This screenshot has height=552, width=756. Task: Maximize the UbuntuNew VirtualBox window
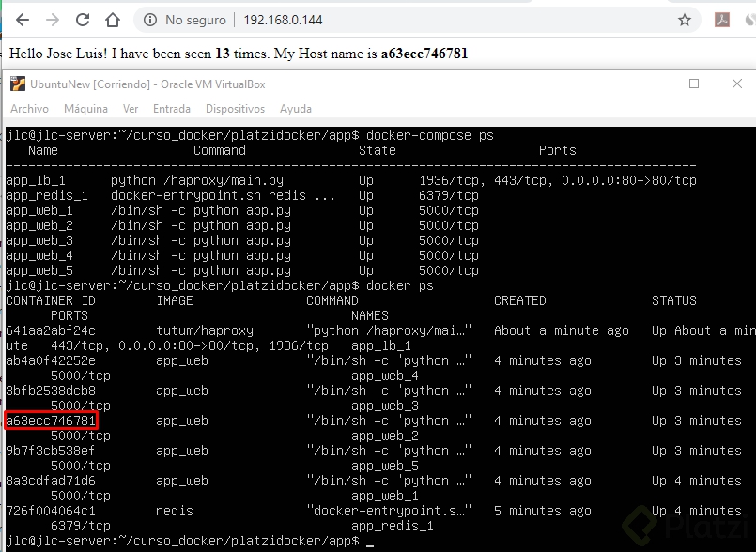click(694, 84)
